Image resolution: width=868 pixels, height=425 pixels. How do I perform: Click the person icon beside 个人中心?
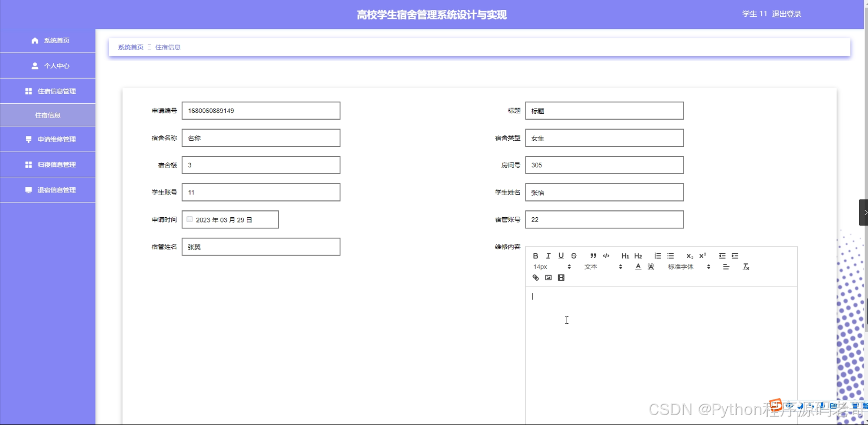[35, 66]
